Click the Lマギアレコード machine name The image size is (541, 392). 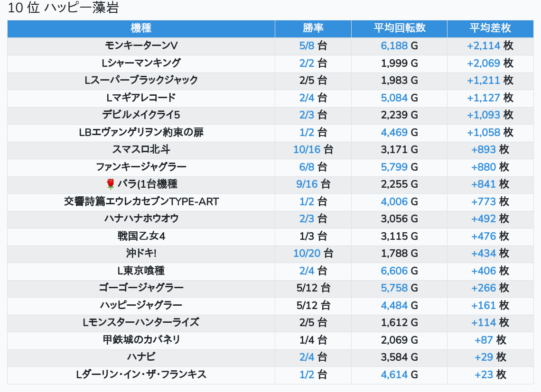141,98
